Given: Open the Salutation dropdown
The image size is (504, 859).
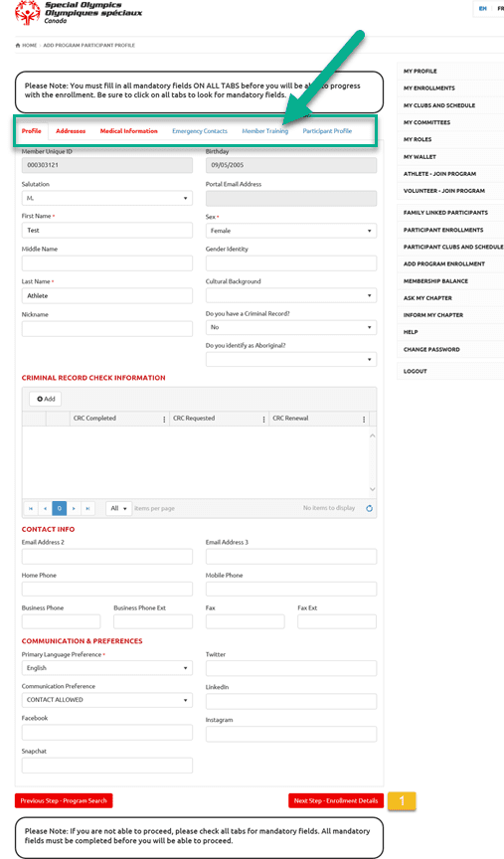Looking at the screenshot, I should tap(107, 198).
